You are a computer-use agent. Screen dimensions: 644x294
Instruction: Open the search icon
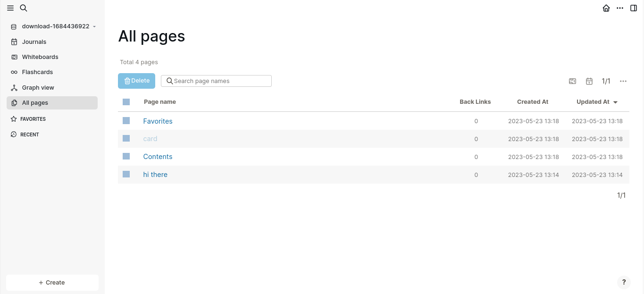tap(24, 8)
